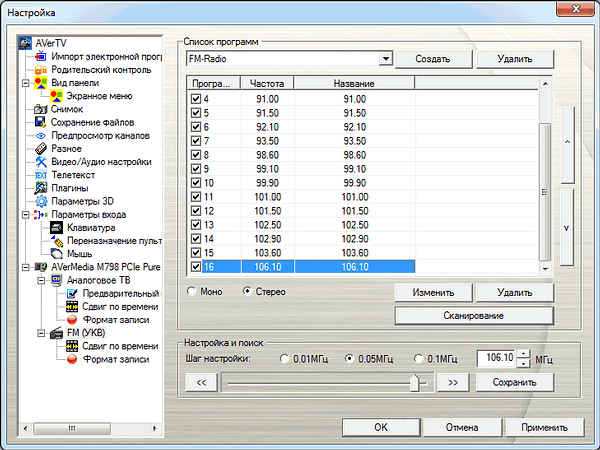Click the Разное remote icon
The image size is (600, 450).
click(41, 148)
